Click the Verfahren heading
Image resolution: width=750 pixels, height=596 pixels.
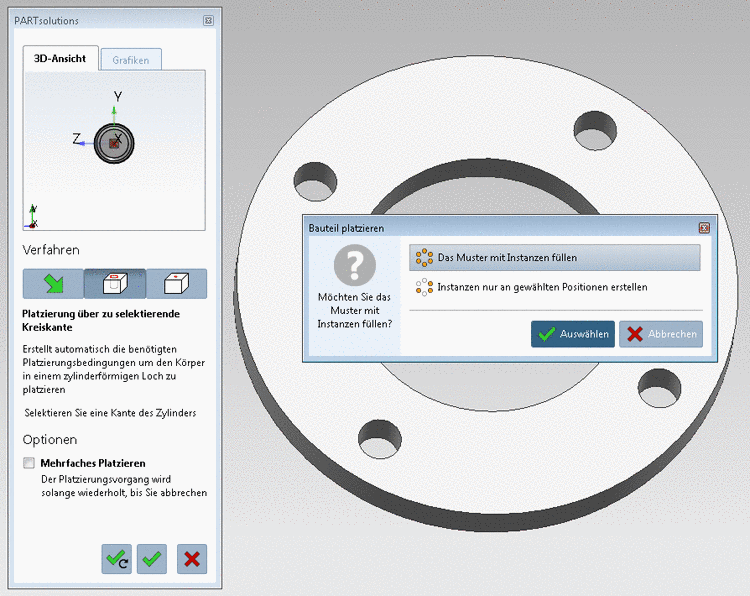pyautogui.click(x=51, y=250)
